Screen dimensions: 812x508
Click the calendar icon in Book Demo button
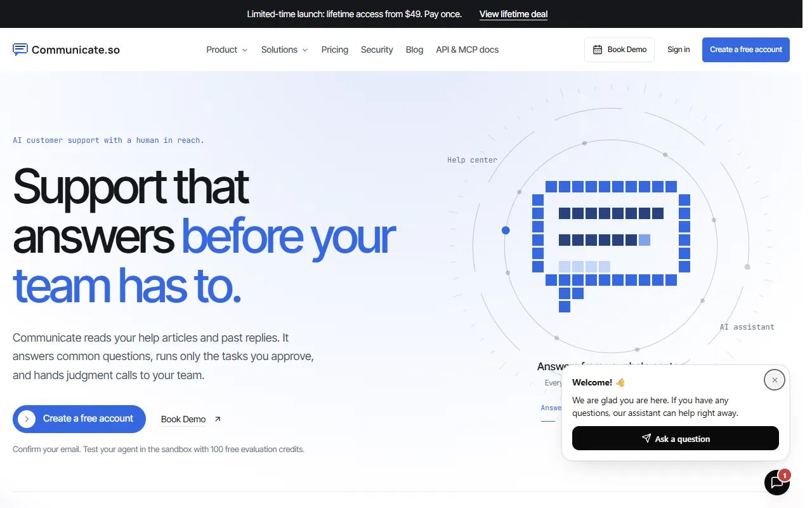[598, 50]
